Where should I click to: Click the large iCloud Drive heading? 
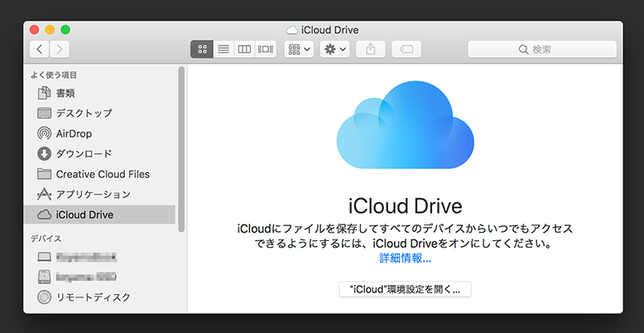coord(405,206)
